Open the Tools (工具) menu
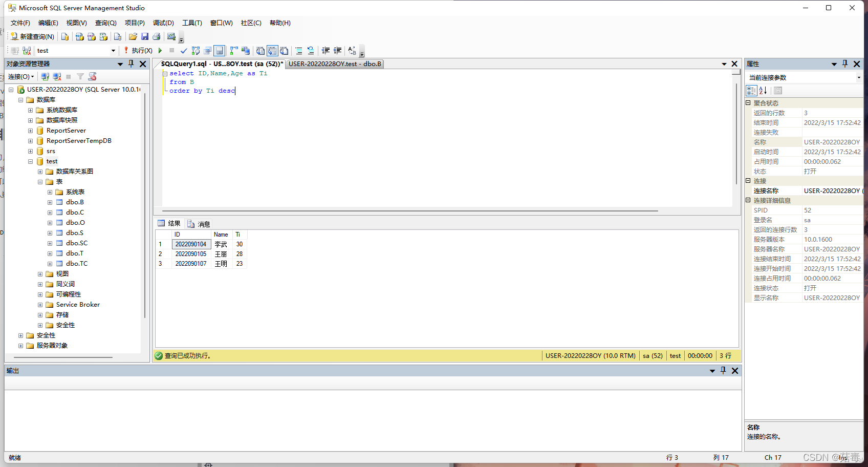This screenshot has height=467, width=868. click(x=192, y=23)
